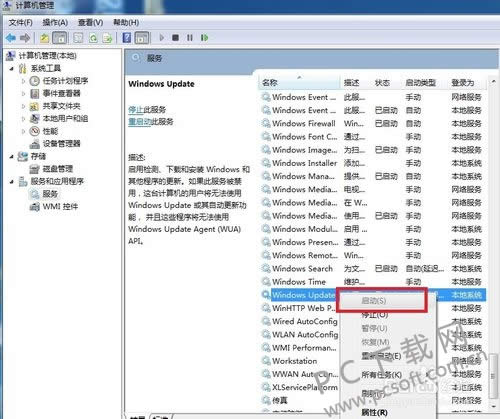The height and width of the screenshot is (419, 500).
Task: Select the Windows Firewall service row
Action: (x=373, y=123)
